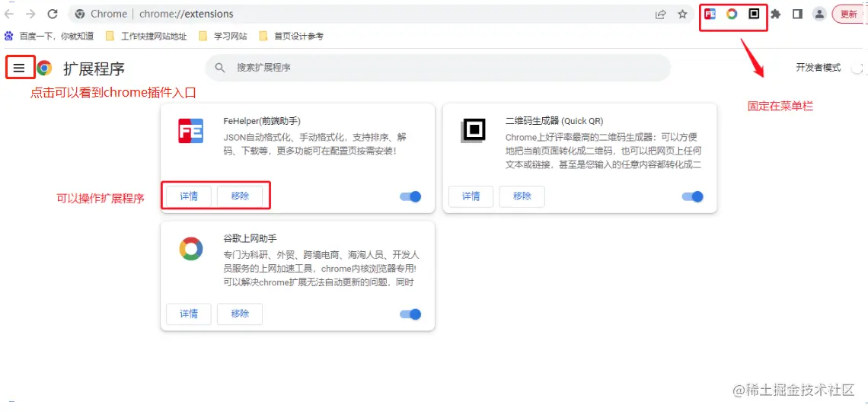This screenshot has width=868, height=411.
Task: Open the side panel icon in the toolbar
Action: 797,14
